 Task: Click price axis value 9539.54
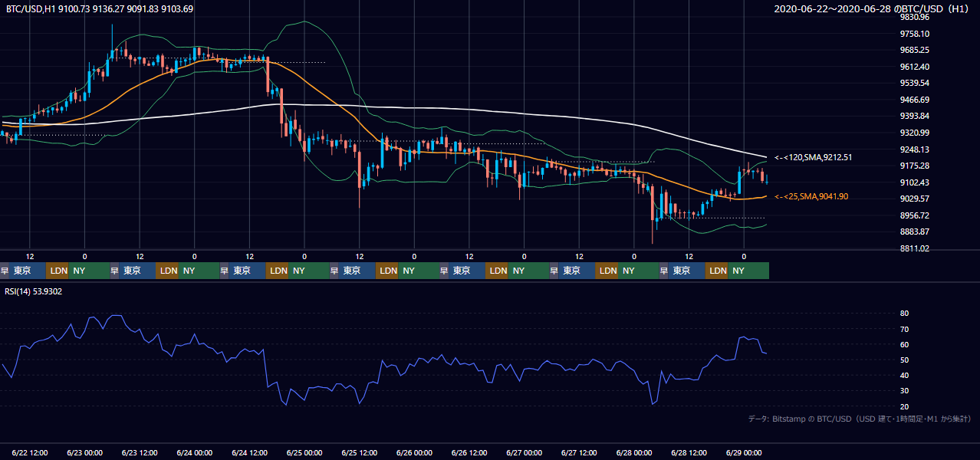click(x=915, y=83)
